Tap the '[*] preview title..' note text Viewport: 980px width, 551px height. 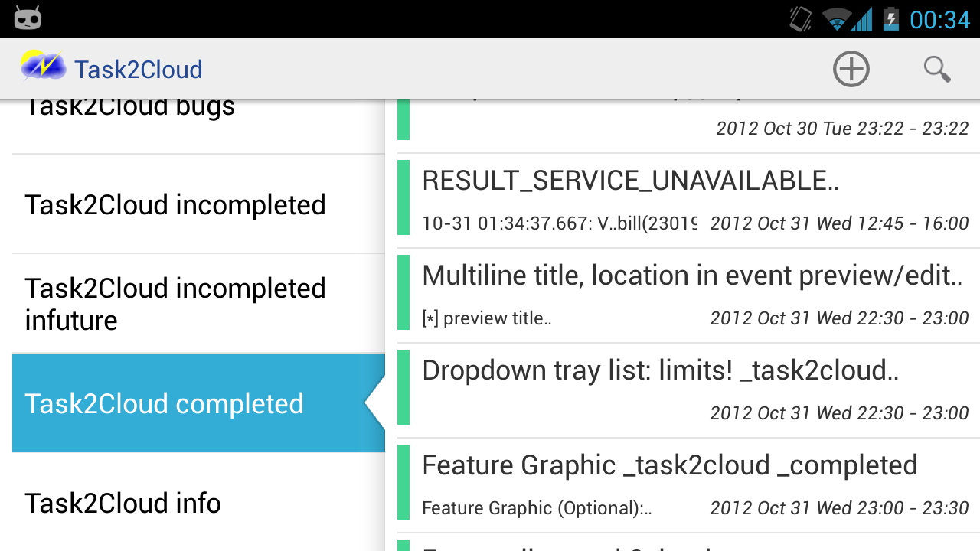(486, 318)
